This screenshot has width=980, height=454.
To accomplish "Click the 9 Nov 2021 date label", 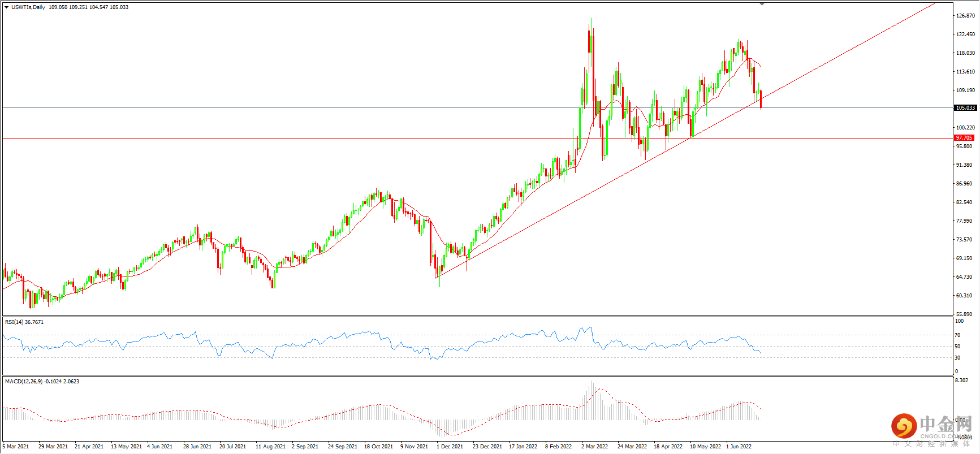I will 415,447.
